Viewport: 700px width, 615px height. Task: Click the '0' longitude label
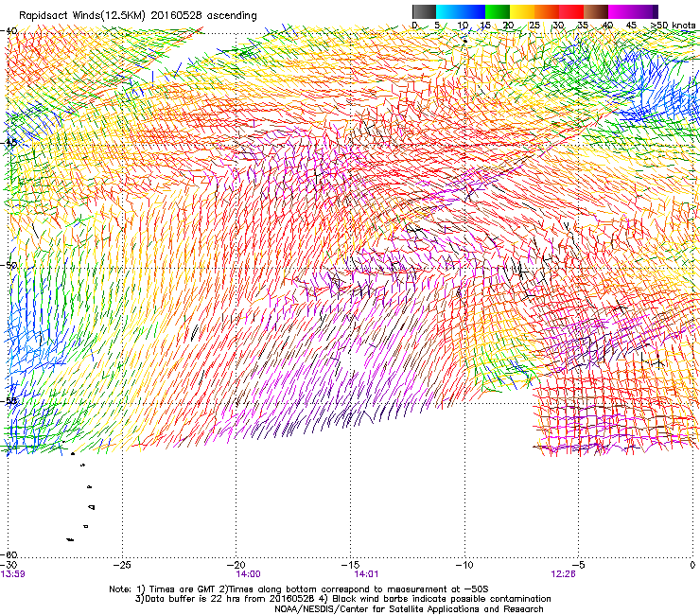[692, 565]
